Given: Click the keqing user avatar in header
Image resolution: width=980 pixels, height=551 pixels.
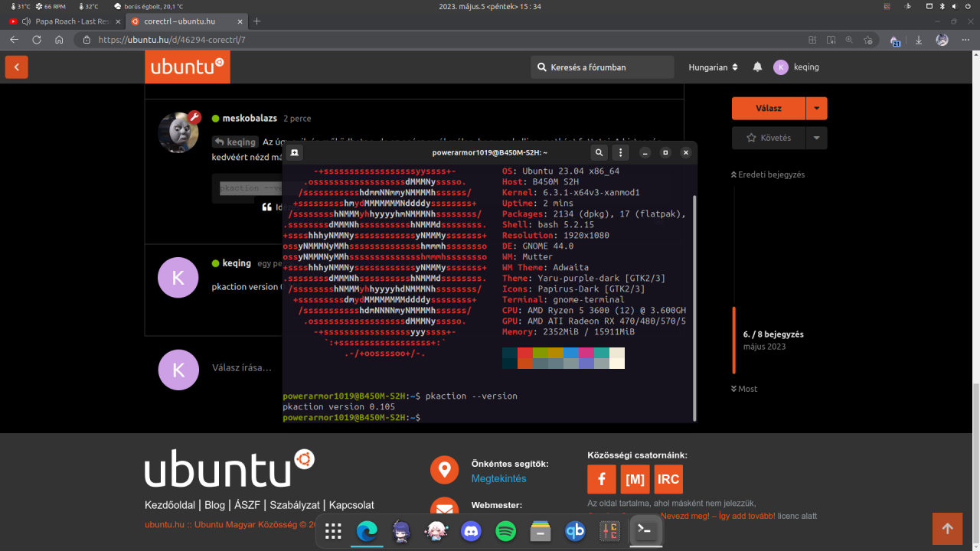Looking at the screenshot, I should tap(780, 67).
